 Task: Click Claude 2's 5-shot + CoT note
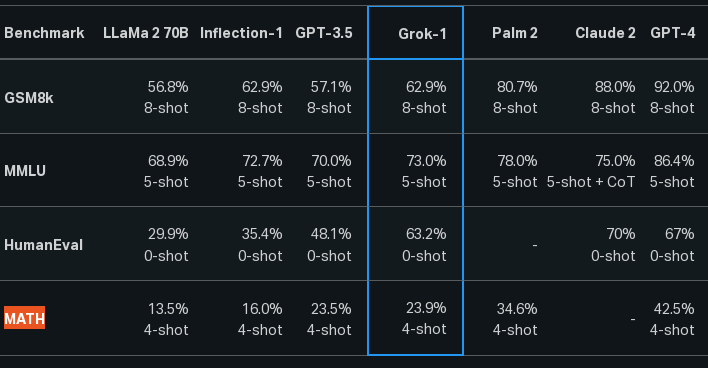point(591,182)
